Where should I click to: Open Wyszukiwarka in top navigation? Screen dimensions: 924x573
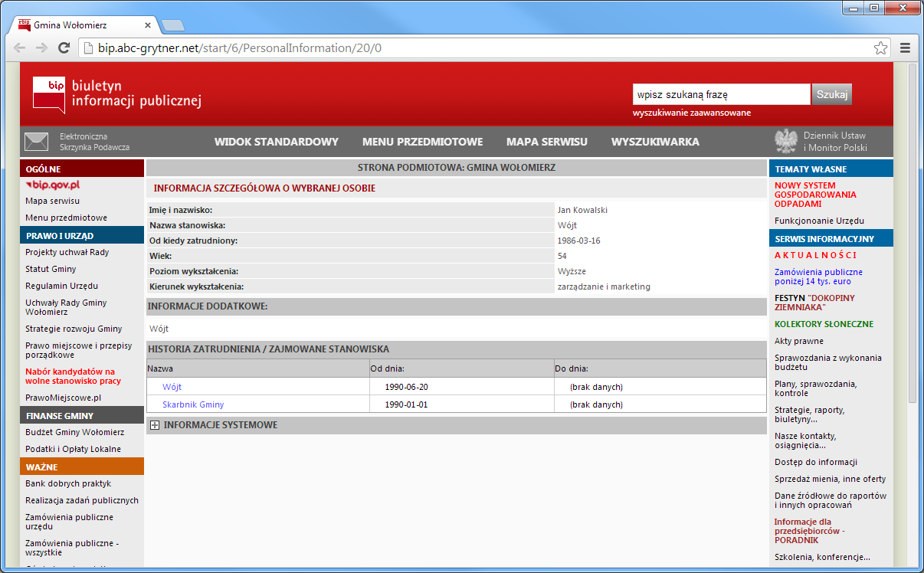655,142
